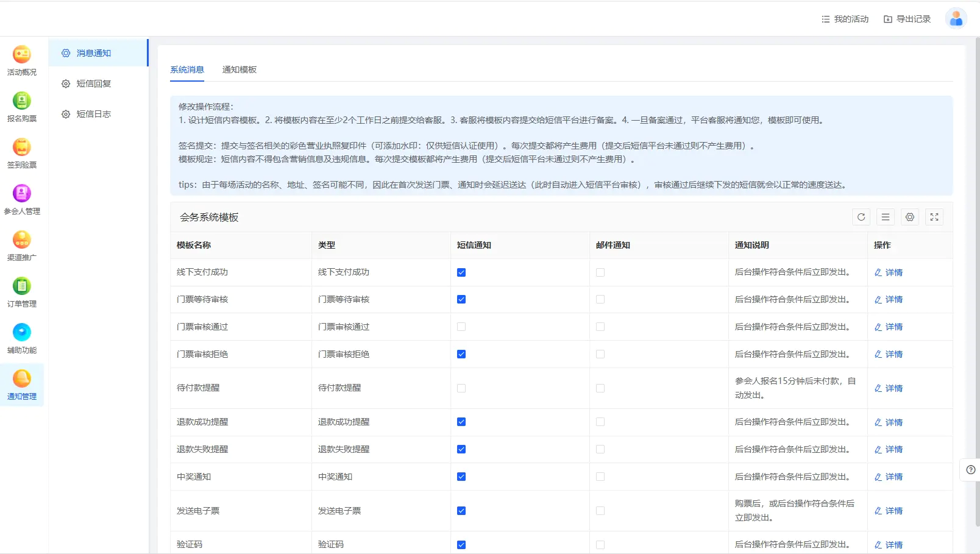Enable 短信通知 for 门票审核通过
Viewport: 980px width, 554px height.
(461, 327)
